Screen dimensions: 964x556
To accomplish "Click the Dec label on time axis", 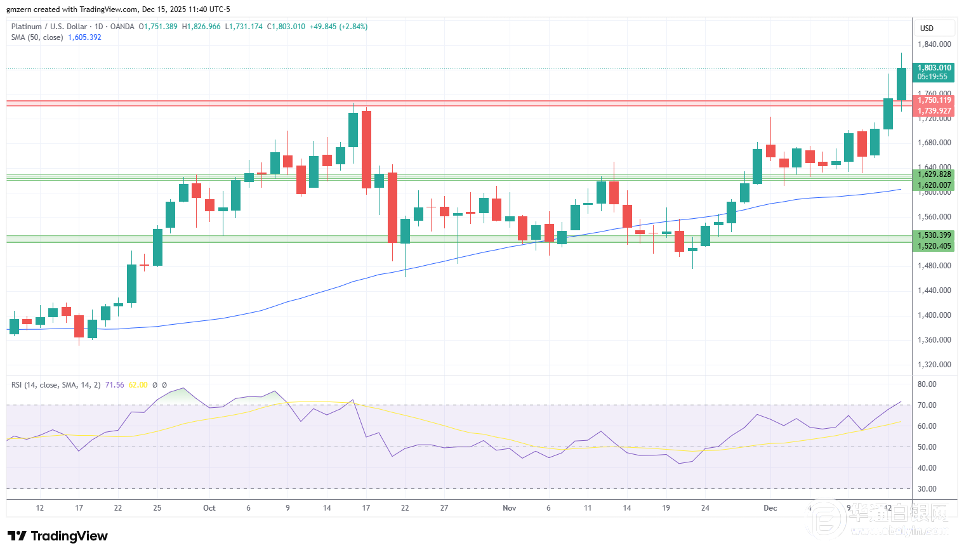I will [x=771, y=507].
